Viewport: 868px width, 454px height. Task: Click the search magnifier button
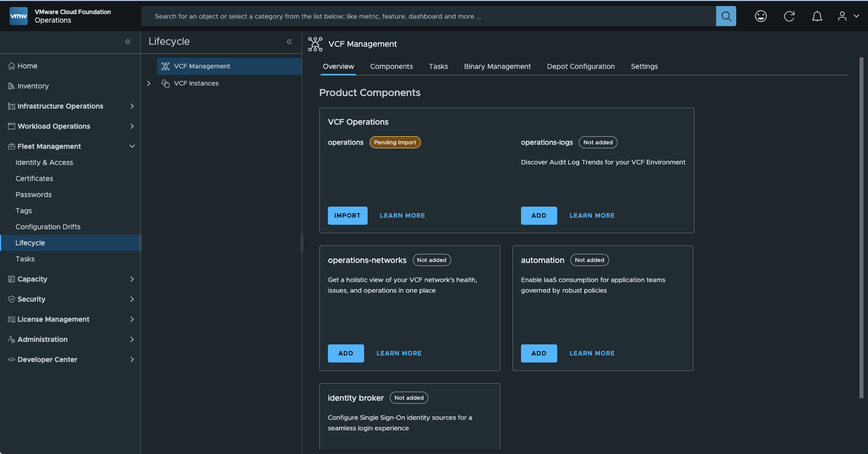726,16
